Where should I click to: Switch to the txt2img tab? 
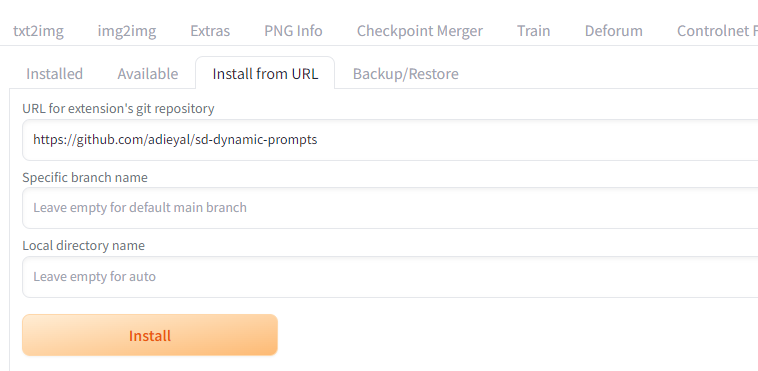[38, 31]
